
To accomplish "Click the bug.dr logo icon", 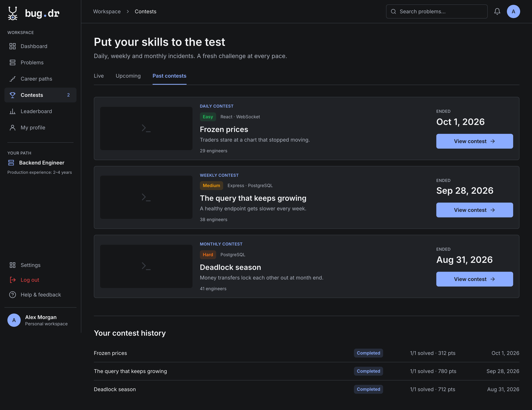I will point(13,13).
